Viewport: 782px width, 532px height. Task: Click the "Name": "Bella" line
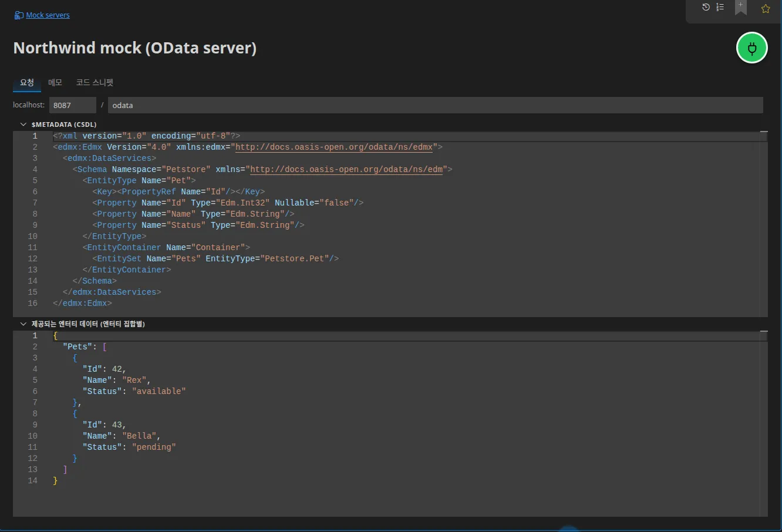pyautogui.click(x=122, y=436)
